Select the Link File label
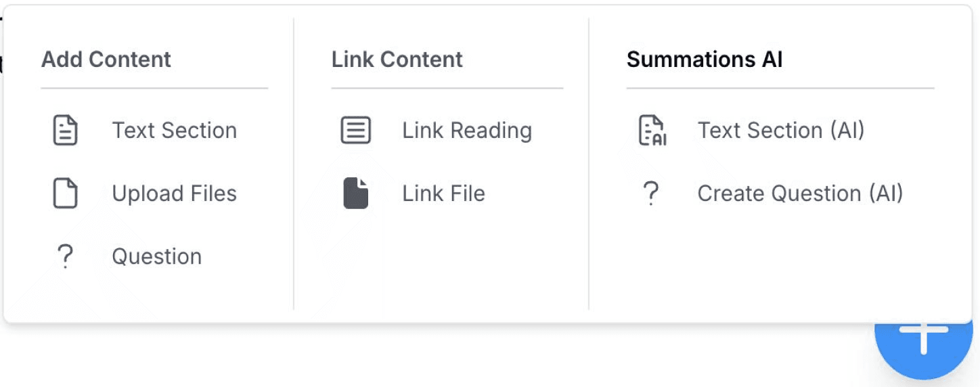Screen dimensions: 980x387 pyautogui.click(x=443, y=193)
